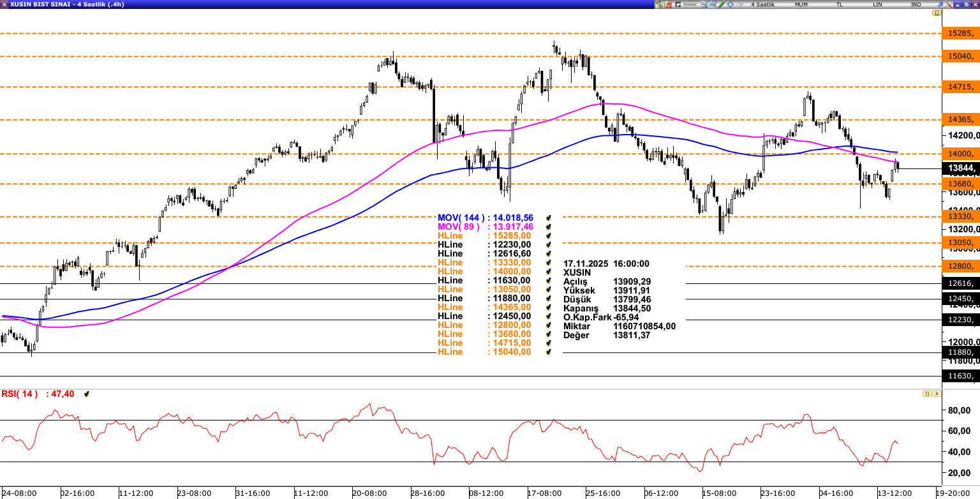Open the pulse-line indicator icon in toolbar

[739, 4]
